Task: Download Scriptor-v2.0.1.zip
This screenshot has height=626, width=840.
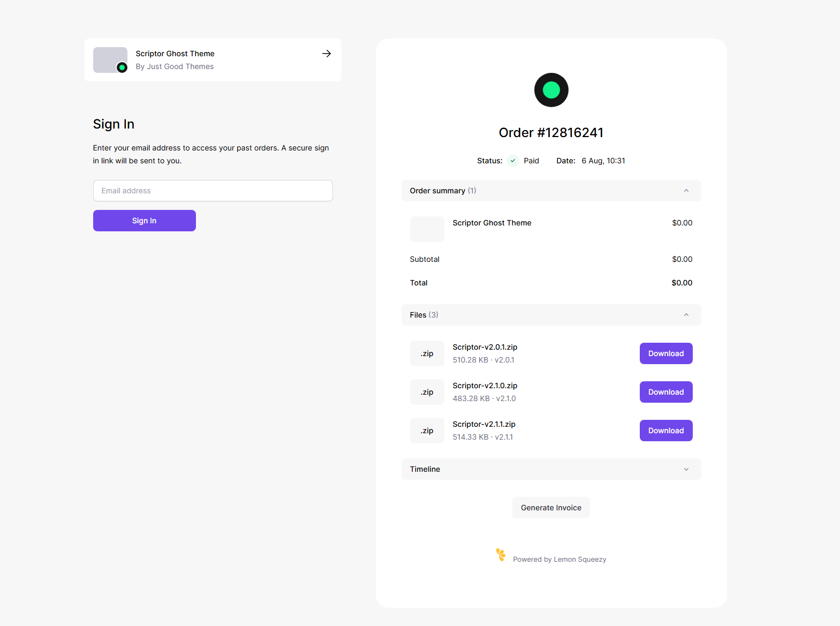Action: click(666, 353)
